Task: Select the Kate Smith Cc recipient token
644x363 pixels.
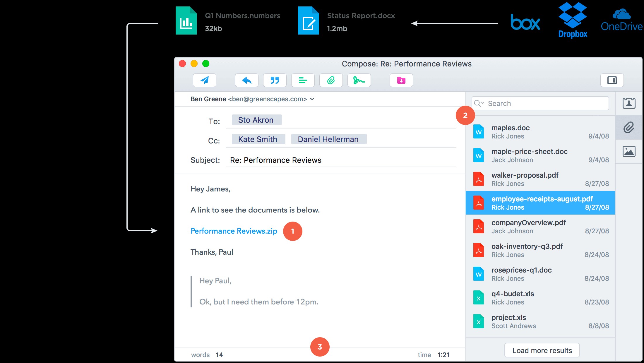Action: pos(258,139)
